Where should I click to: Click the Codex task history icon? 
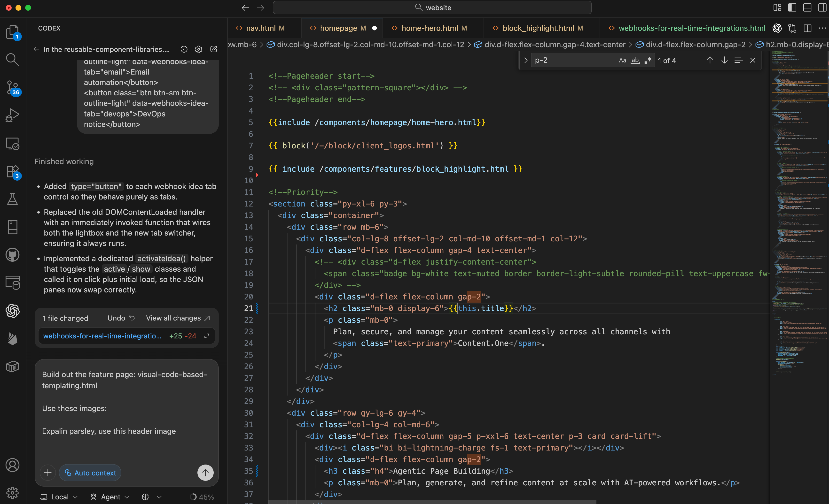(184, 49)
